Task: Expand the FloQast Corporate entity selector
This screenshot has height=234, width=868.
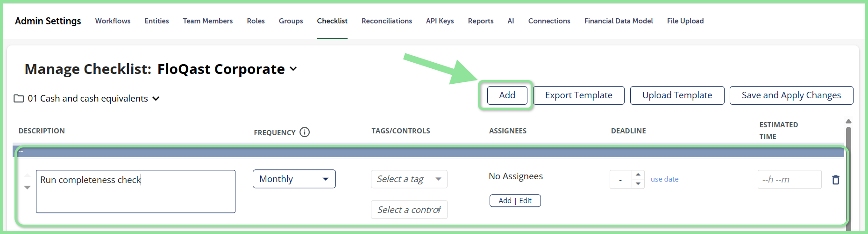Action: [x=293, y=69]
